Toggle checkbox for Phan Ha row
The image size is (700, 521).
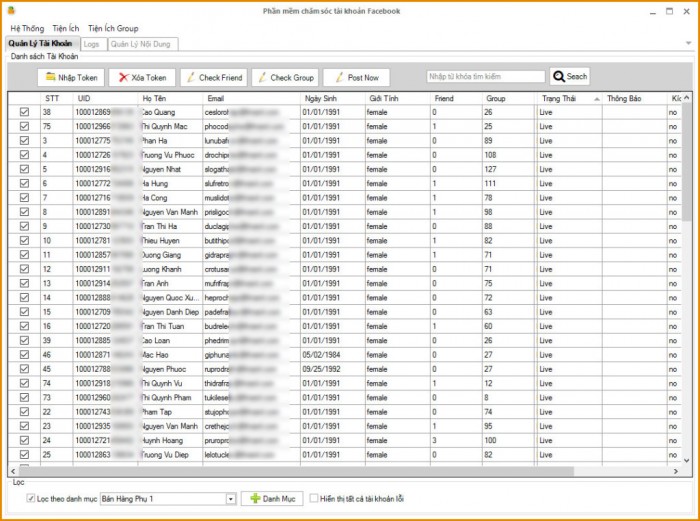(x=24, y=141)
